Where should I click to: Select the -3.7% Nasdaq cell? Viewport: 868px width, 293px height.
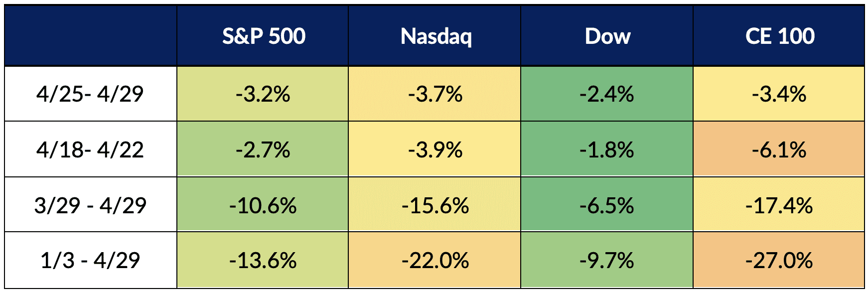pyautogui.click(x=435, y=94)
